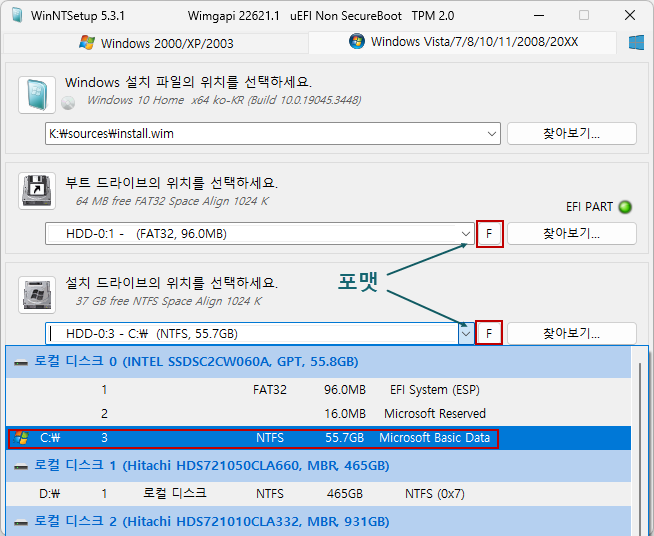This screenshot has width=654, height=536.
Task: Expand the boot drive HDD-0:1 dropdown arrow
Action: [x=466, y=234]
